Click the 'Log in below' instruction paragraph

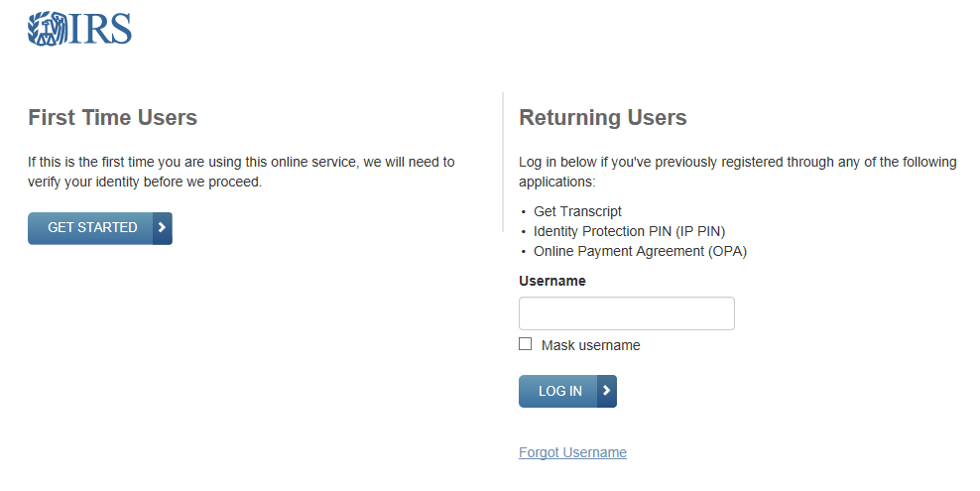point(736,172)
